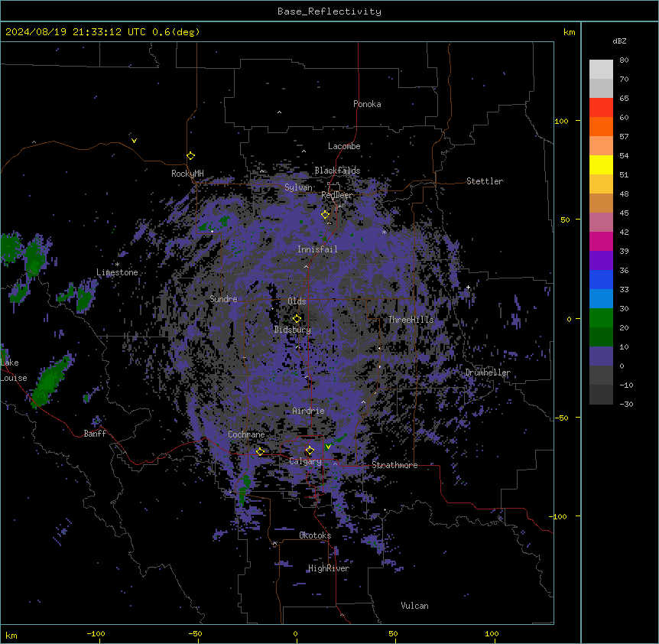
Task: Click the Ponoka city label
Action: 367,104
